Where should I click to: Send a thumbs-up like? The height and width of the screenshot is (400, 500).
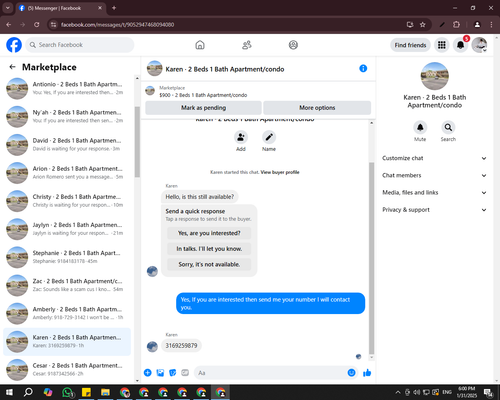(x=367, y=373)
